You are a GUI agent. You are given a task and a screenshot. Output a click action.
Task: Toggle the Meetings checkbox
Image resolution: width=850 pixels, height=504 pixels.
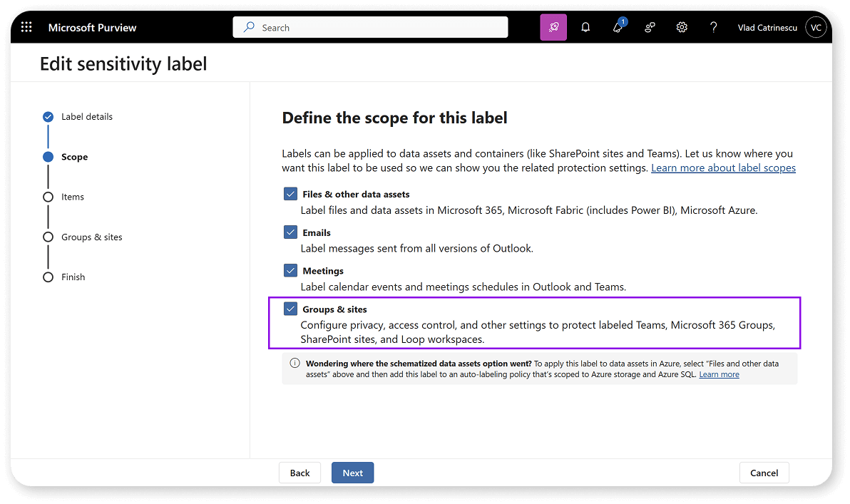click(x=290, y=270)
